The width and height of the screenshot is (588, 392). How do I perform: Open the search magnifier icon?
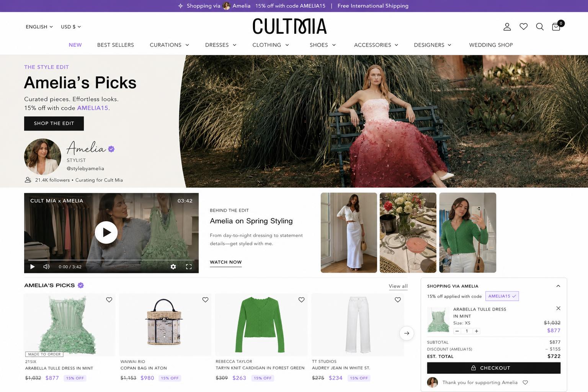(540, 26)
